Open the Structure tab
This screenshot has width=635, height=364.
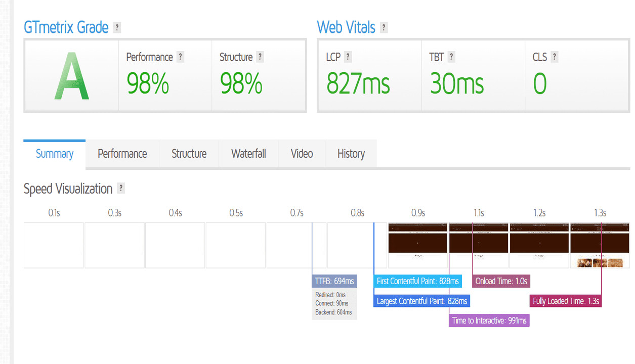tap(189, 154)
